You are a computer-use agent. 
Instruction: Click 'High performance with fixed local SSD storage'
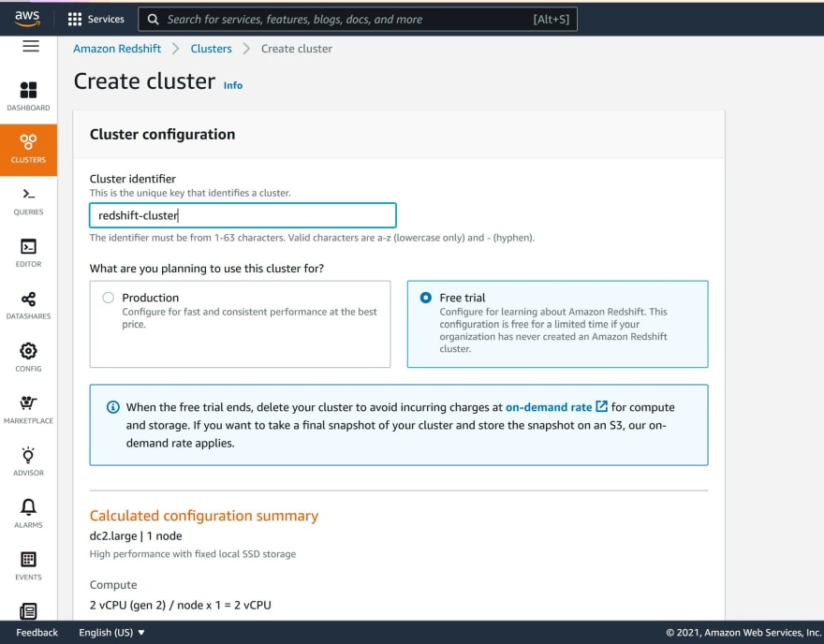pos(192,554)
